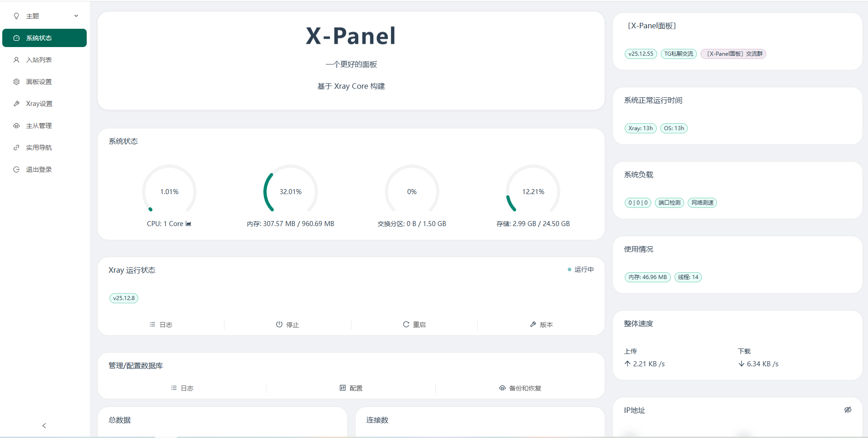Click 备份和恢复 cloud icon
This screenshot has width=868, height=438.
[x=502, y=388]
